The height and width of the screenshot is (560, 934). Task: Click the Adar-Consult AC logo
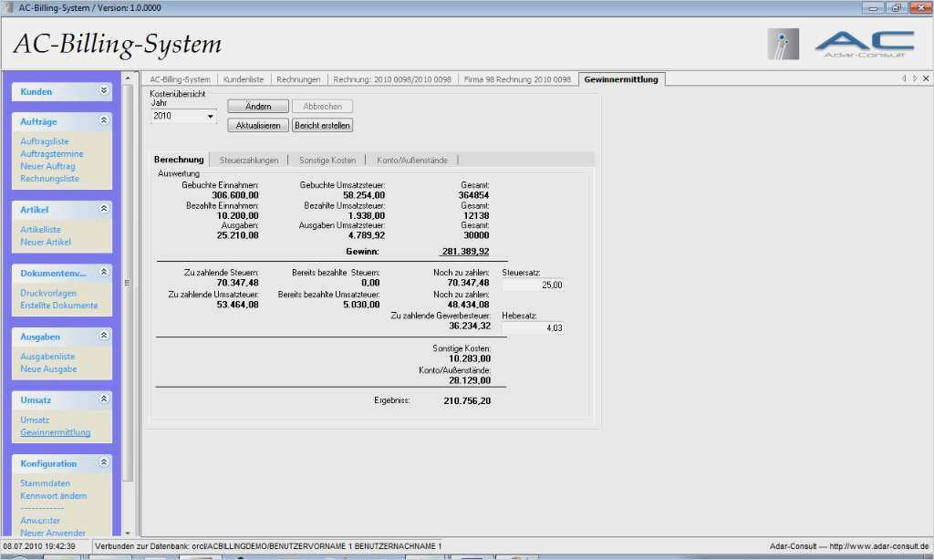coord(864,44)
